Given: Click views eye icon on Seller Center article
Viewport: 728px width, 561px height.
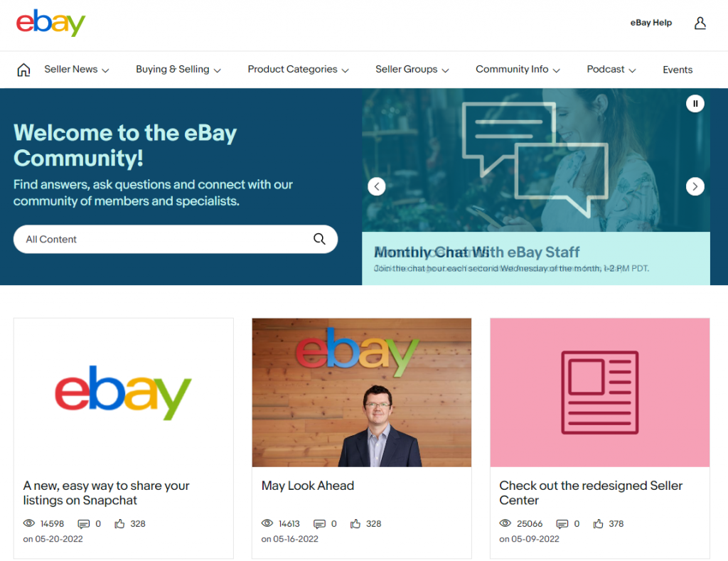Looking at the screenshot, I should click(505, 523).
